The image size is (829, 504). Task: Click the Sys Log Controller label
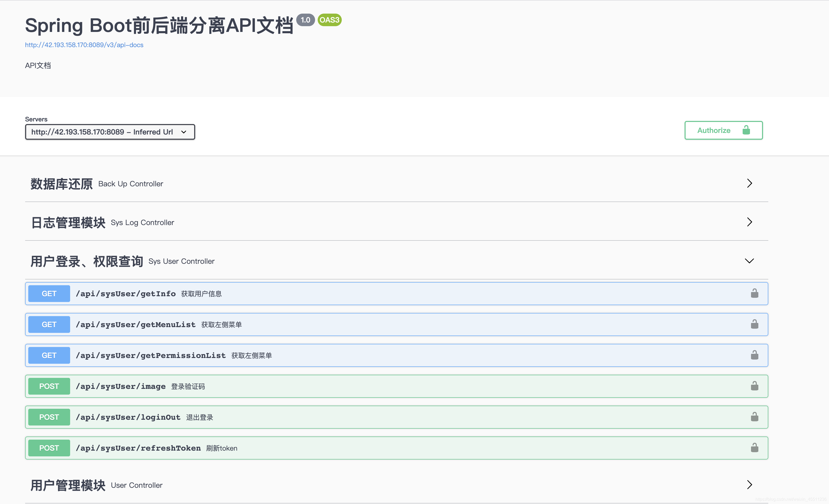pyautogui.click(x=143, y=223)
